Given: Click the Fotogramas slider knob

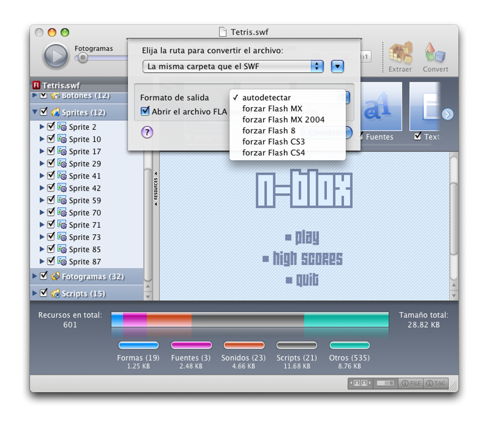Looking at the screenshot, I should [x=83, y=57].
